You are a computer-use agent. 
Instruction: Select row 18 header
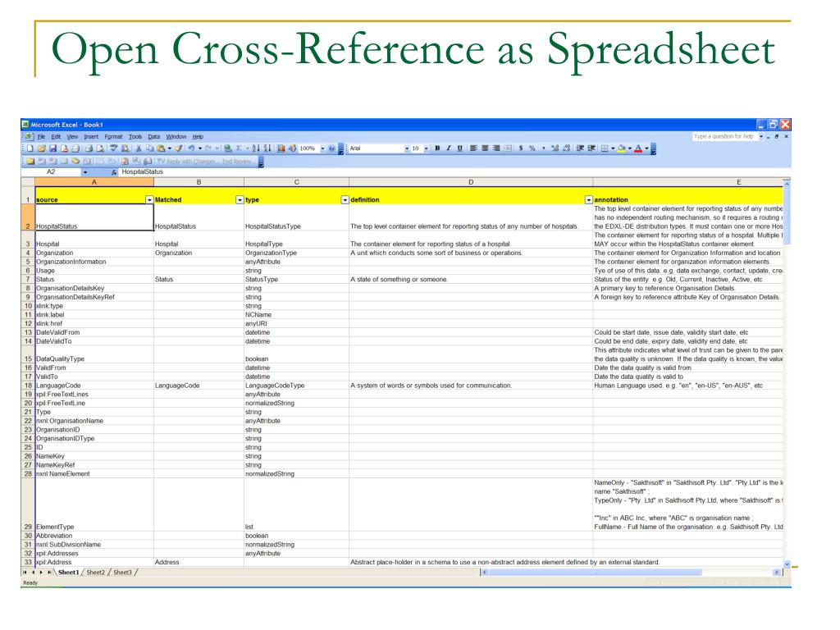[28, 386]
